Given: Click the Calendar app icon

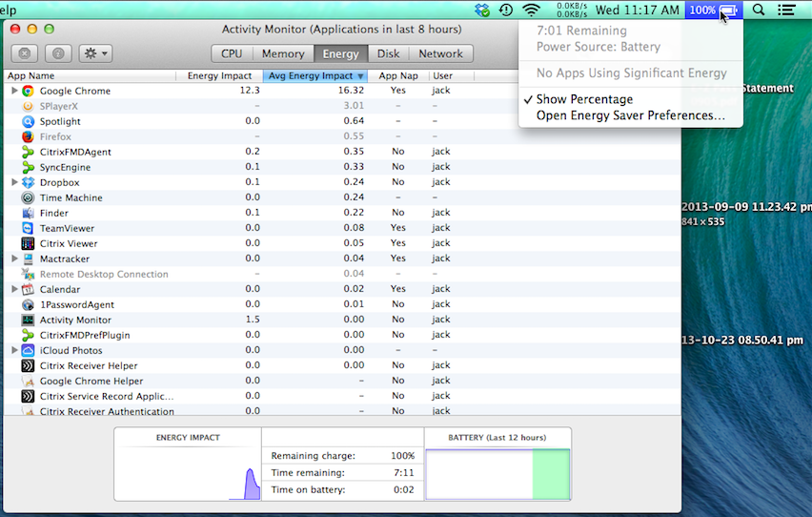Looking at the screenshot, I should click(x=28, y=289).
